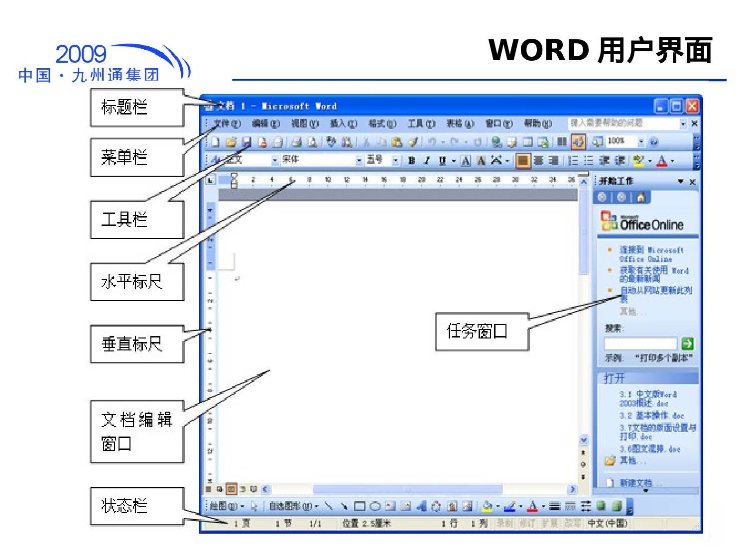Select the Oval shape tool on Drawing toolbar
Viewport: 747px width, 560px height.
click(375, 506)
